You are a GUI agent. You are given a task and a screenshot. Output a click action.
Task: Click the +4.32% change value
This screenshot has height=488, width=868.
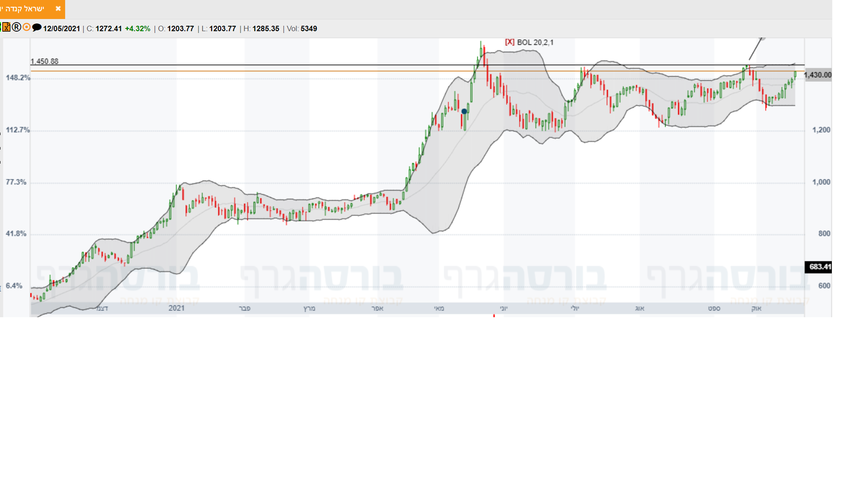point(137,28)
